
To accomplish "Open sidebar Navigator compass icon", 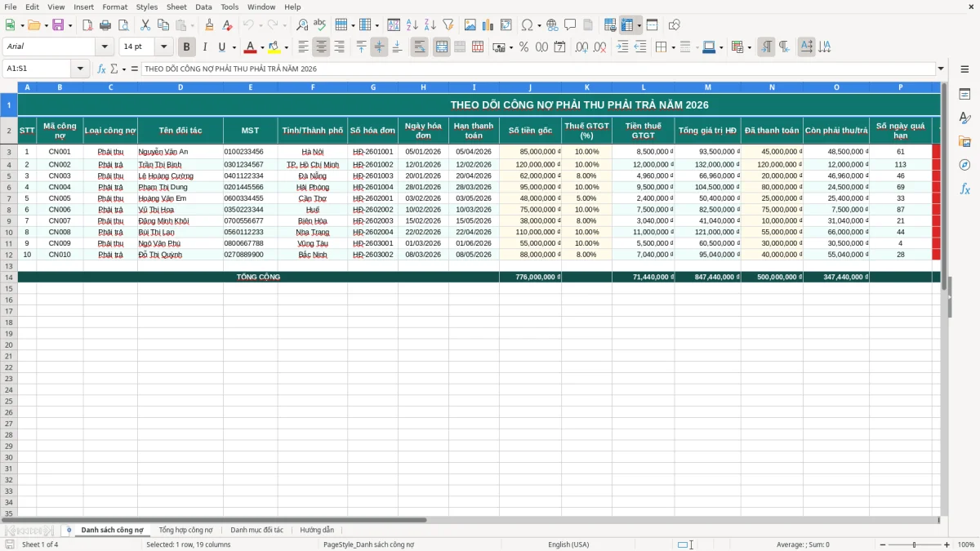I will 964,166.
